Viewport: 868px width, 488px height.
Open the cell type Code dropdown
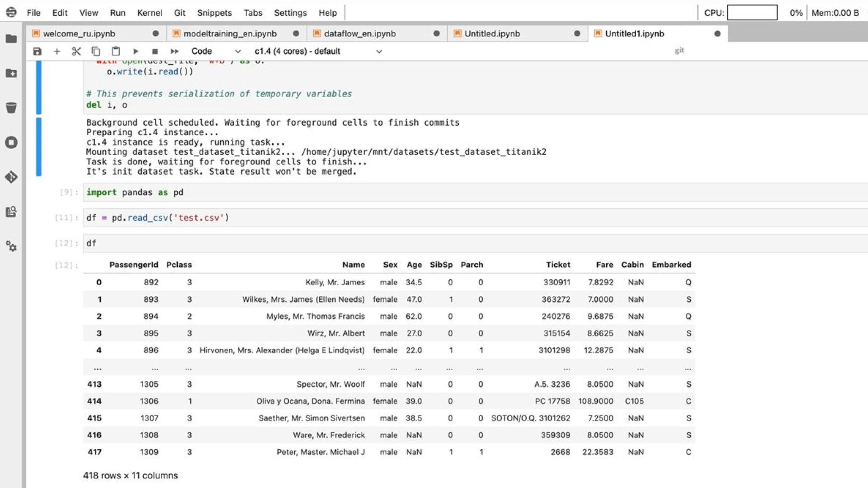(216, 51)
